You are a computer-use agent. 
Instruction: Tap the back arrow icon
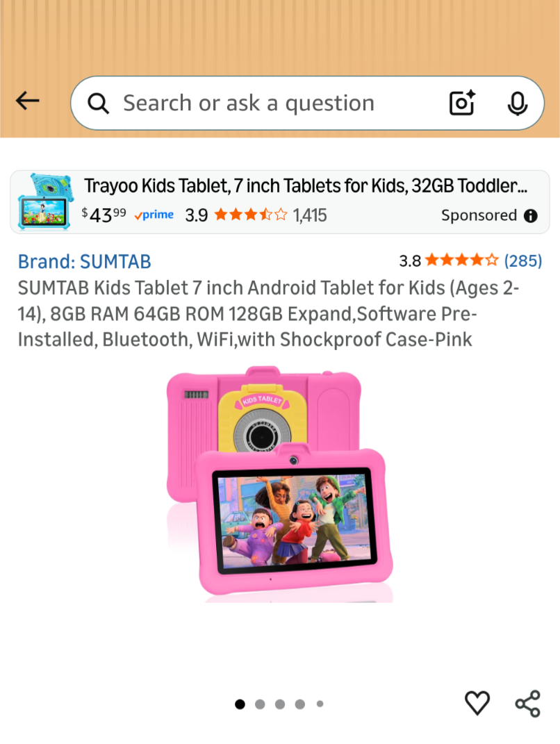pyautogui.click(x=28, y=101)
